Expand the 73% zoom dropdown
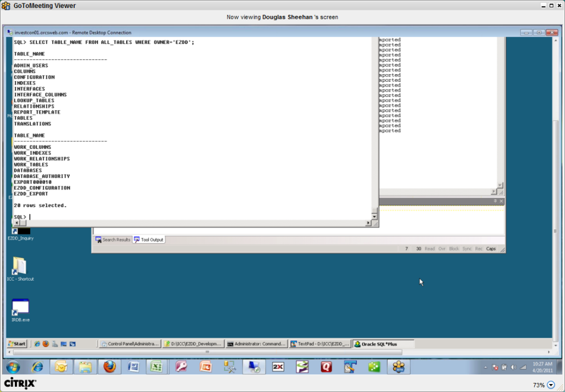 (551, 385)
